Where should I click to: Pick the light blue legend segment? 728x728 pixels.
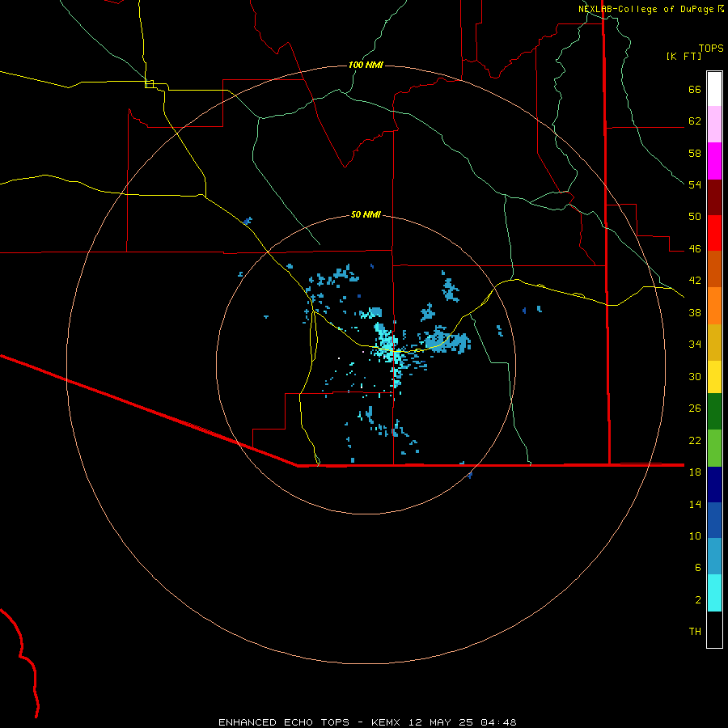click(714, 557)
